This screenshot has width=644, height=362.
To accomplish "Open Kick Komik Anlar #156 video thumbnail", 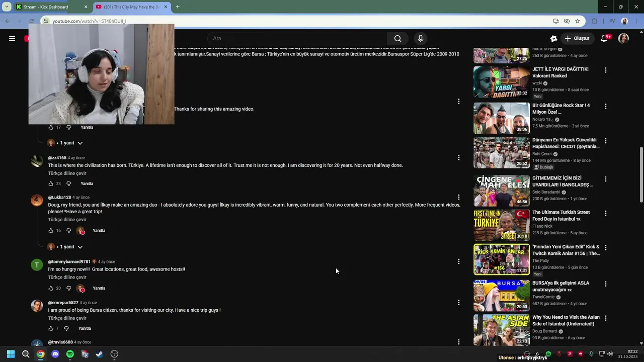I will 501,259.
